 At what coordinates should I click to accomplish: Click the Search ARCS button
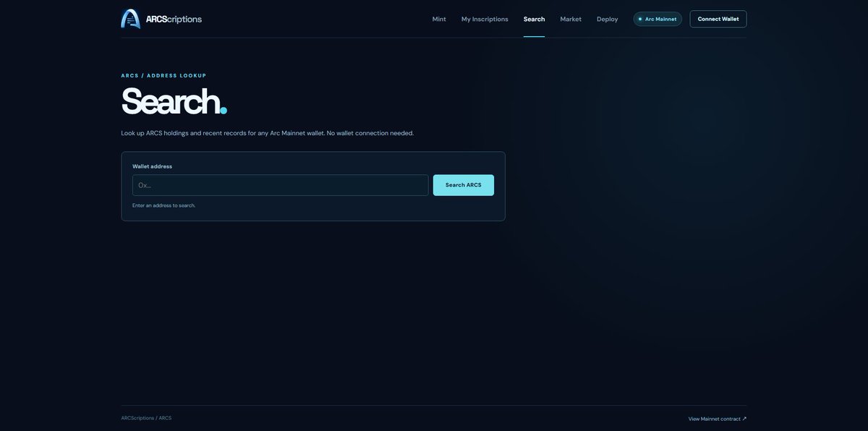click(464, 185)
